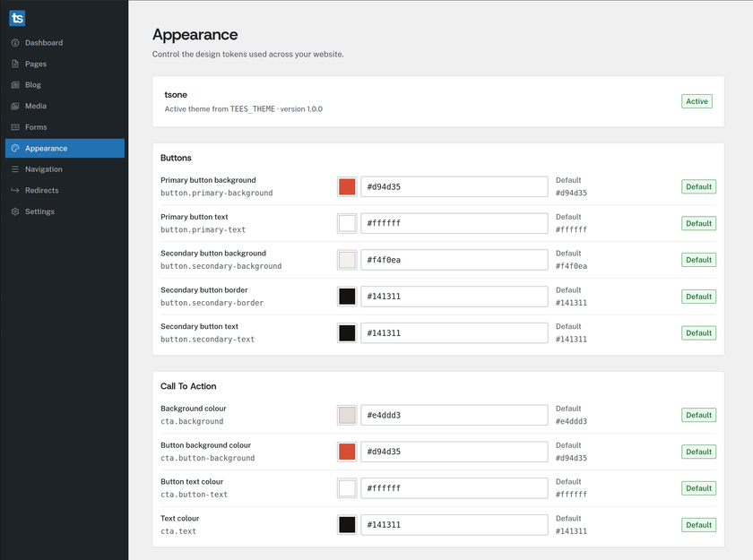Focus Primary button text hex field
This screenshot has height=560, width=753.
[x=454, y=223]
